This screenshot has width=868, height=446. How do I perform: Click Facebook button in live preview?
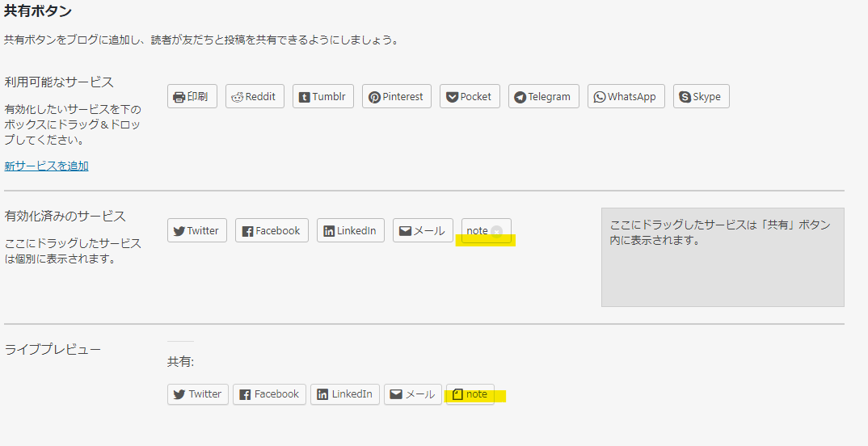pos(269,394)
